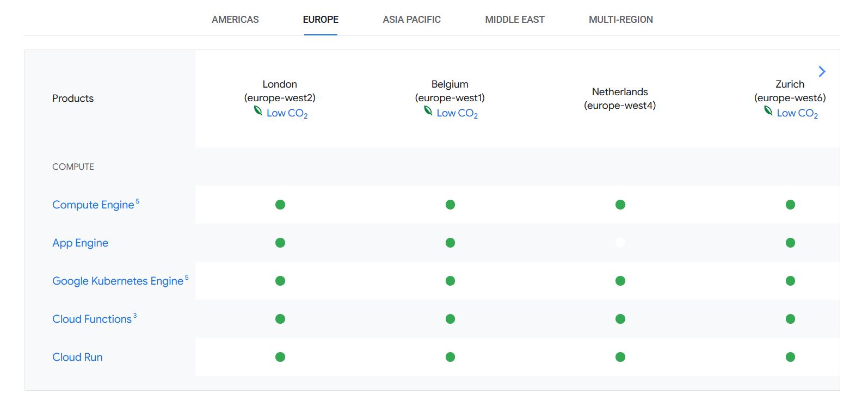
Task: Click the leaf icon under Zurich
Action: (x=768, y=111)
